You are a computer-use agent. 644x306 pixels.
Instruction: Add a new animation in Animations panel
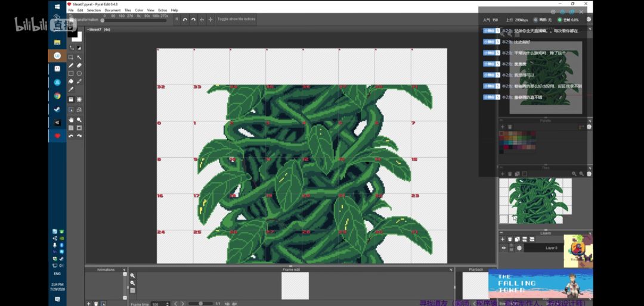(88, 304)
